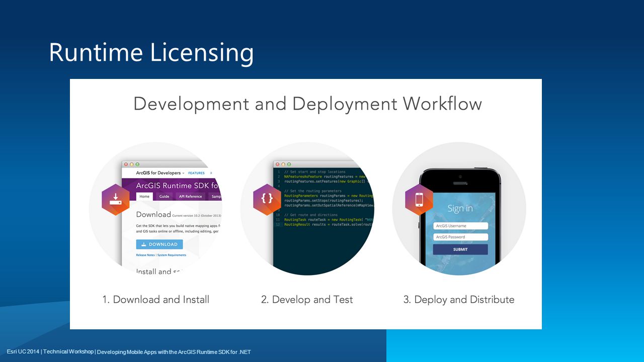Image resolution: width=644 pixels, height=362 pixels.
Task: Click the Runtime Licensing slide title
Action: [x=151, y=53]
